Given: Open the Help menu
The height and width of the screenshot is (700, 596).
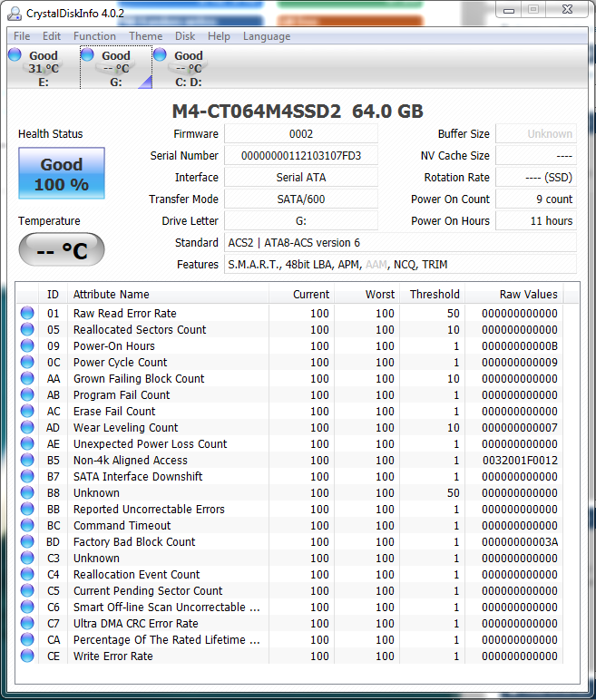Looking at the screenshot, I should pos(219,36).
